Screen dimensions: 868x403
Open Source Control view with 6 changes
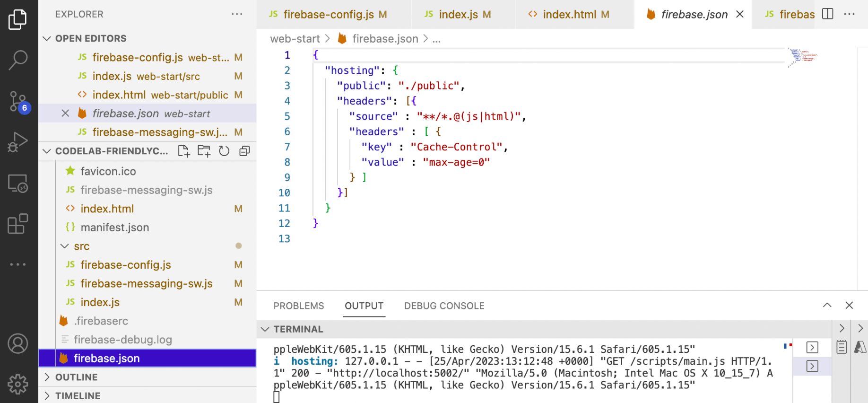click(x=18, y=101)
